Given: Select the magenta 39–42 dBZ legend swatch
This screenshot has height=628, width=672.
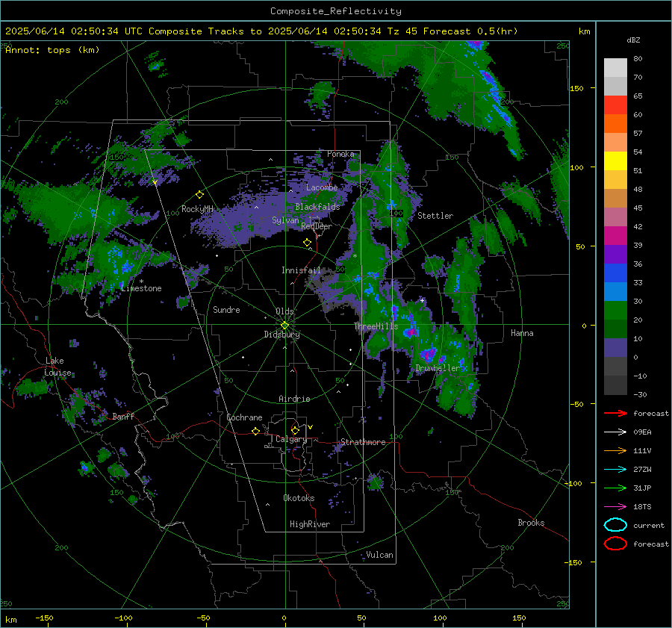Looking at the screenshot, I should click(x=615, y=236).
